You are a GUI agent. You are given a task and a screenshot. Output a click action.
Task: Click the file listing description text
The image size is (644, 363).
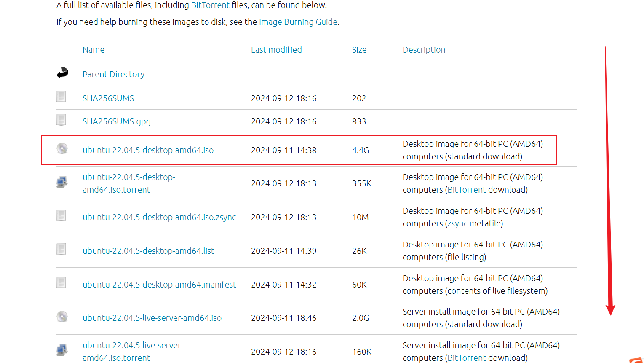473,251
